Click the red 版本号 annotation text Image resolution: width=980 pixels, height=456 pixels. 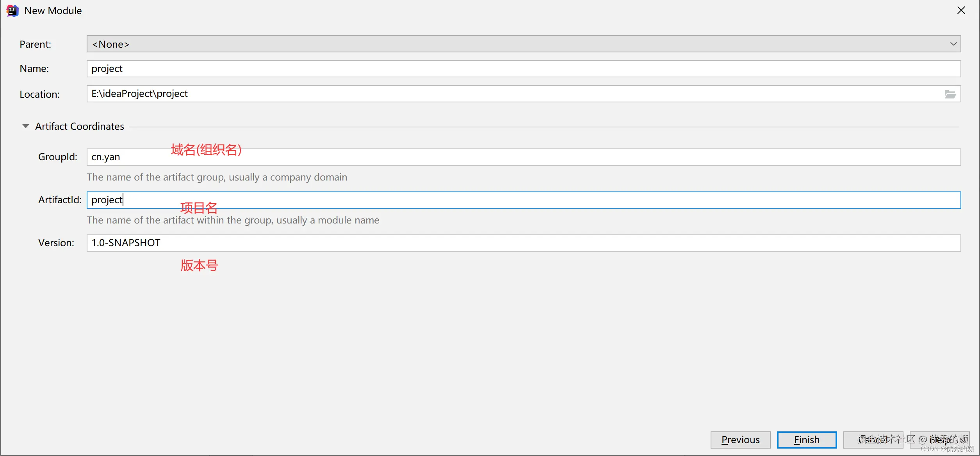click(x=199, y=266)
